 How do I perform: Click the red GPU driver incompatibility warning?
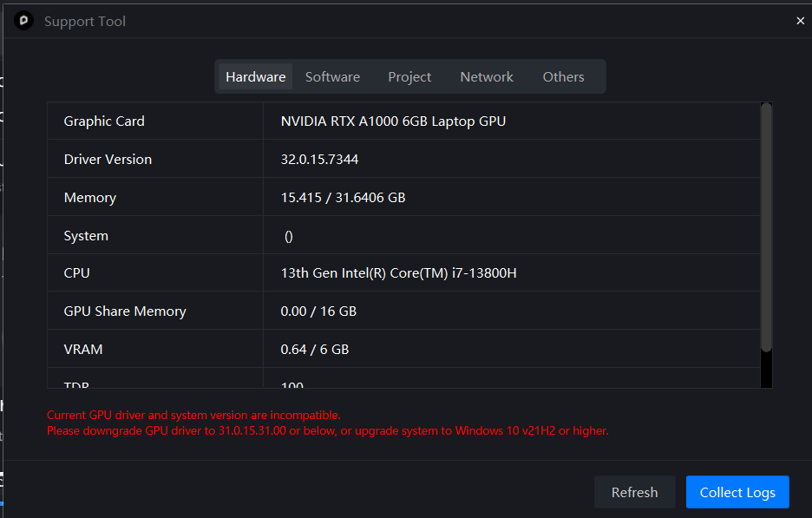coord(327,423)
